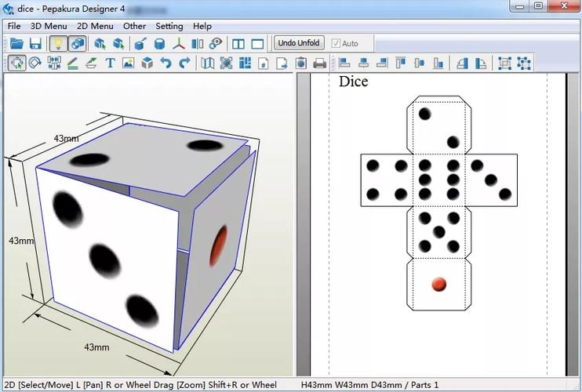This screenshot has width=582, height=392.
Task: Click the "H43mm W43mm D43mm / Parts 1" status text
Action: 369,385
